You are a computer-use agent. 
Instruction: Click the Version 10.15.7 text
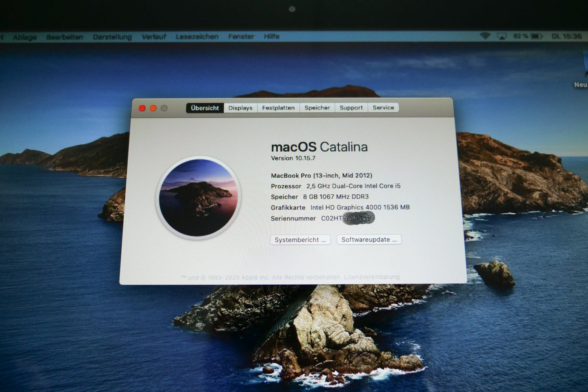point(293,158)
